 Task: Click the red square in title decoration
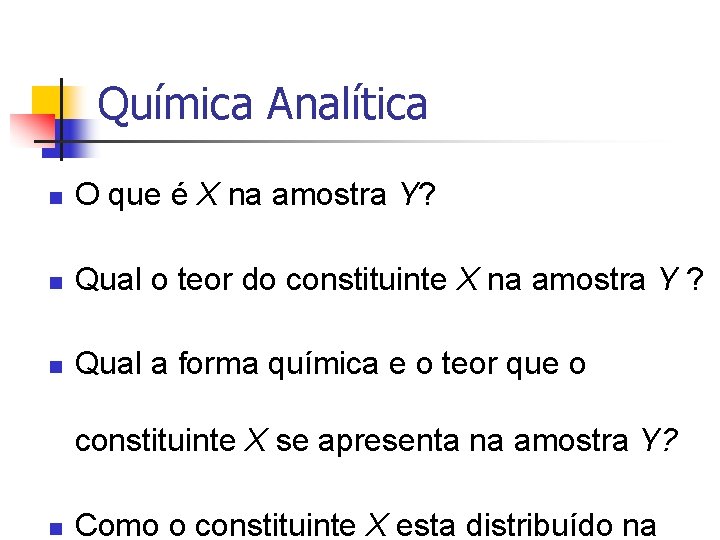pos(32,130)
